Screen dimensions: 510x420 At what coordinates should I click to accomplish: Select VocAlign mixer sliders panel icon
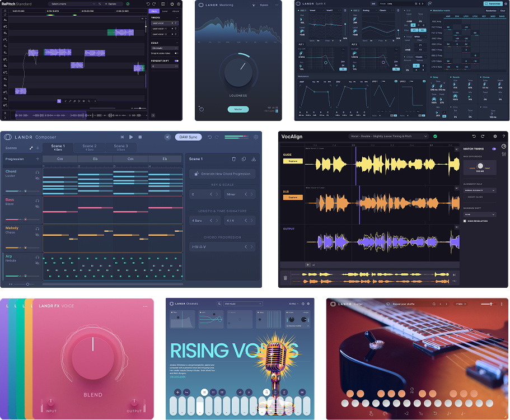504,154
